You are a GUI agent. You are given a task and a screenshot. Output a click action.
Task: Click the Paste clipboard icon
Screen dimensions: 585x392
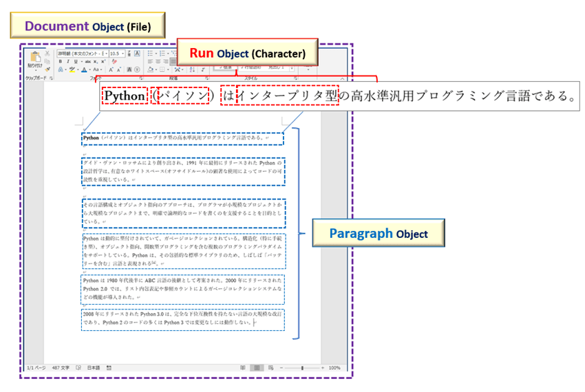pos(35,57)
